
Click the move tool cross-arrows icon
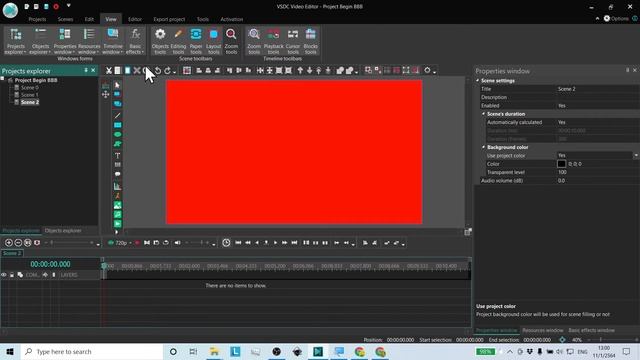tap(106, 95)
